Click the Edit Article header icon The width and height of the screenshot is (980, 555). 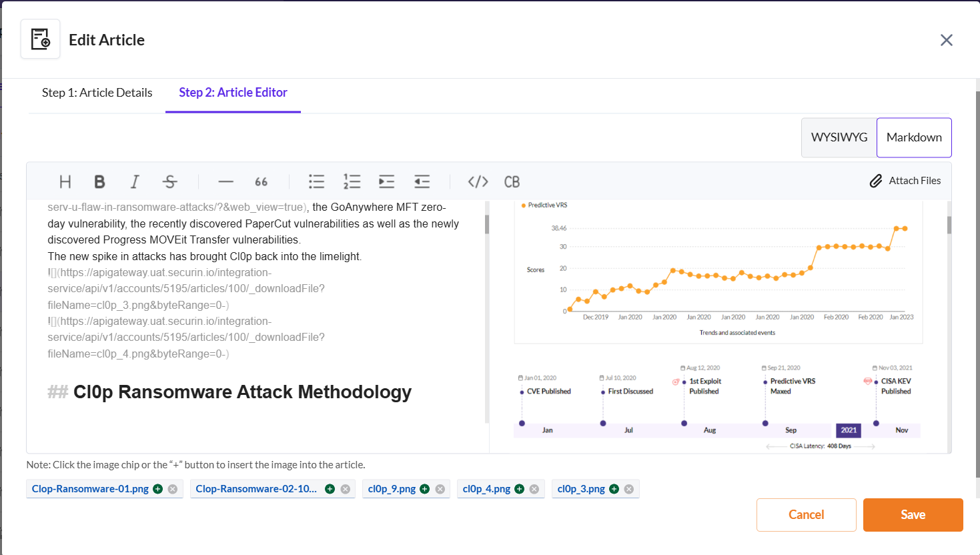click(x=41, y=39)
